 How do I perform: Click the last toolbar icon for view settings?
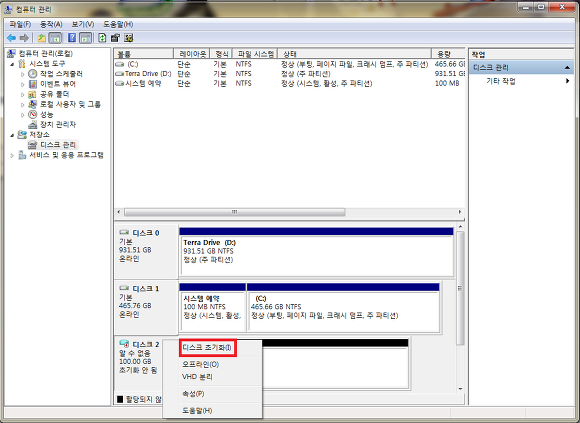point(129,38)
